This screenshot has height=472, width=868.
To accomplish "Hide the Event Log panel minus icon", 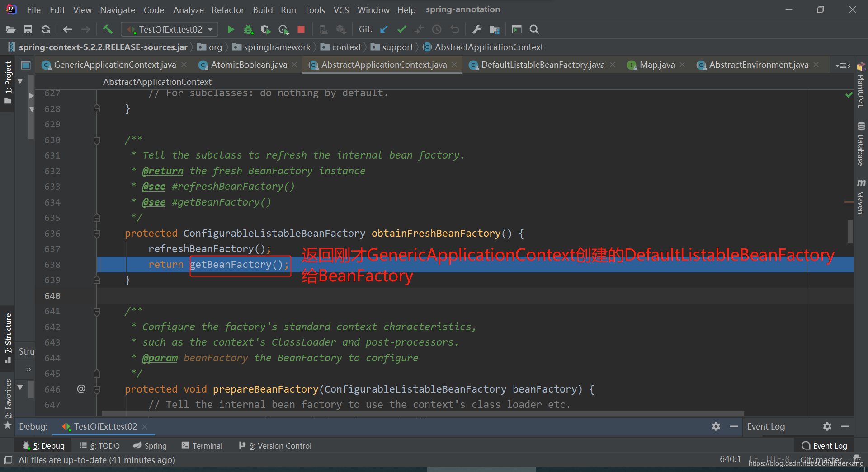I will tap(845, 426).
